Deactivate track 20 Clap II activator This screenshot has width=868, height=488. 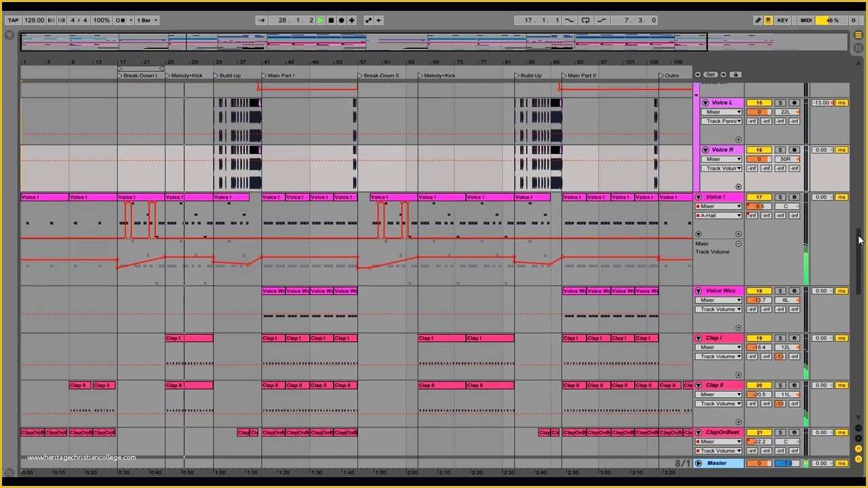point(759,385)
